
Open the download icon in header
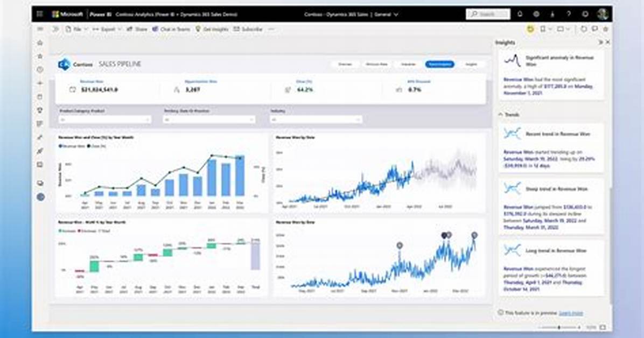pyautogui.click(x=552, y=14)
